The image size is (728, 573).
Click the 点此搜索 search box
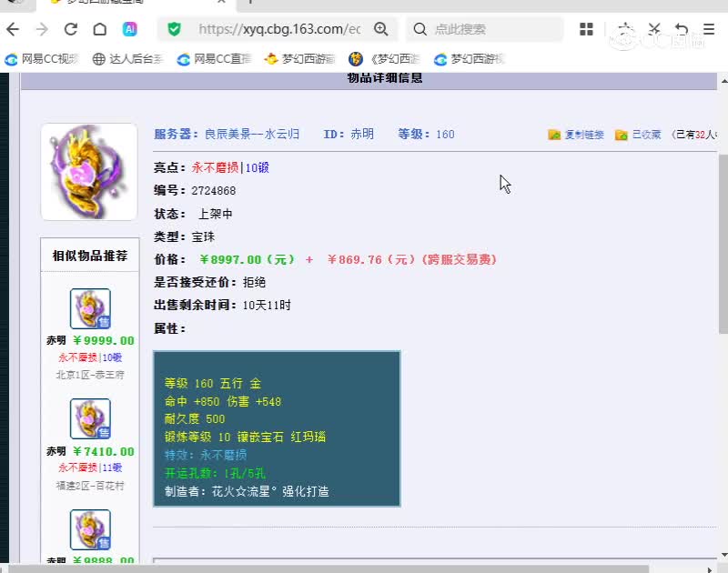(x=485, y=29)
